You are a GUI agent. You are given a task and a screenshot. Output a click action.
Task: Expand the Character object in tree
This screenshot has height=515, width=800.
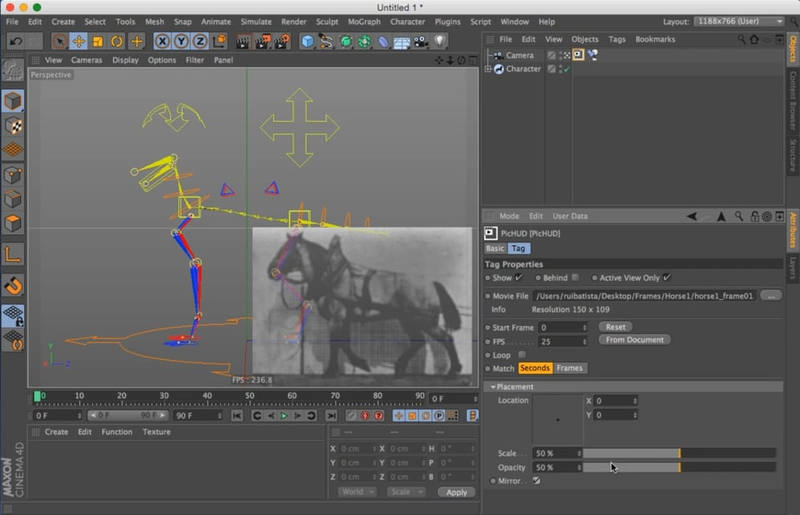click(487, 69)
